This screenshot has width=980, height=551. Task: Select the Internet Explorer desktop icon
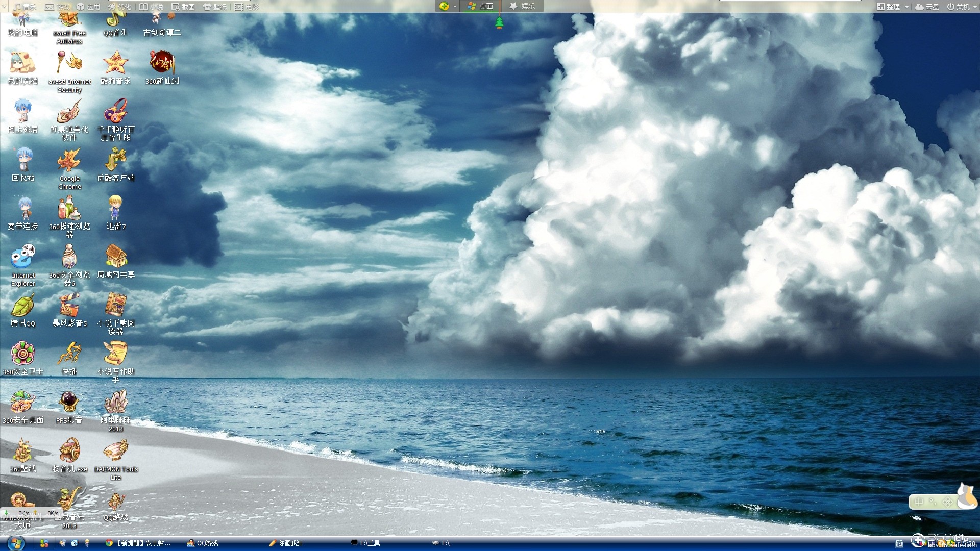(x=23, y=265)
